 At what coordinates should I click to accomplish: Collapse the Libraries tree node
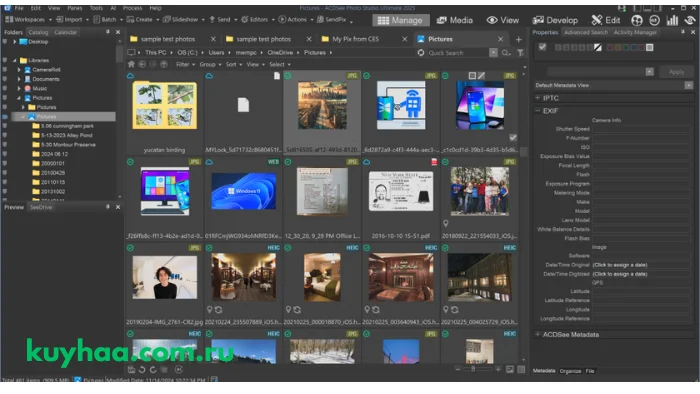click(x=14, y=60)
